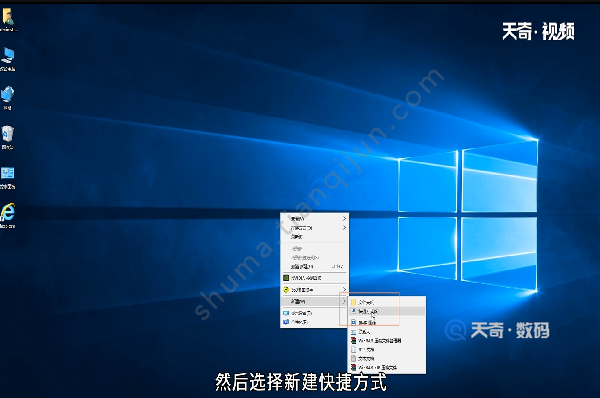Create a new Bitmap image from submenu
Screen dimensions: 600x398
tap(387, 323)
